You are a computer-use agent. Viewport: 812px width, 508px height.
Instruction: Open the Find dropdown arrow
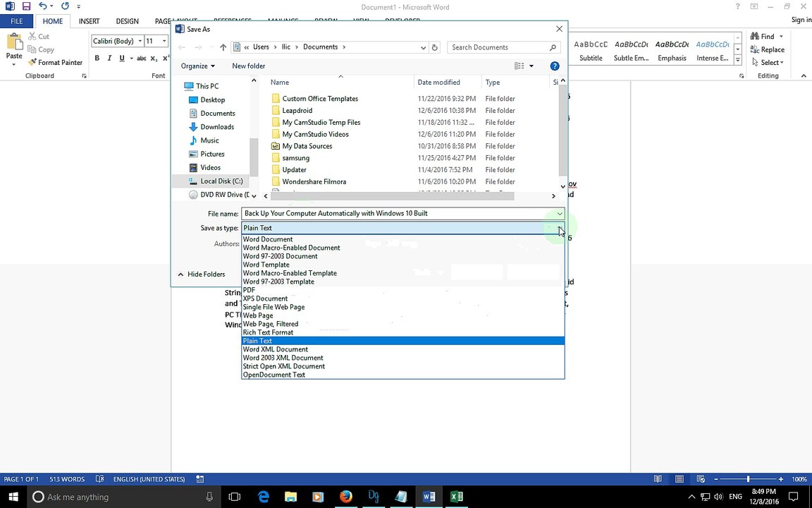[782, 36]
